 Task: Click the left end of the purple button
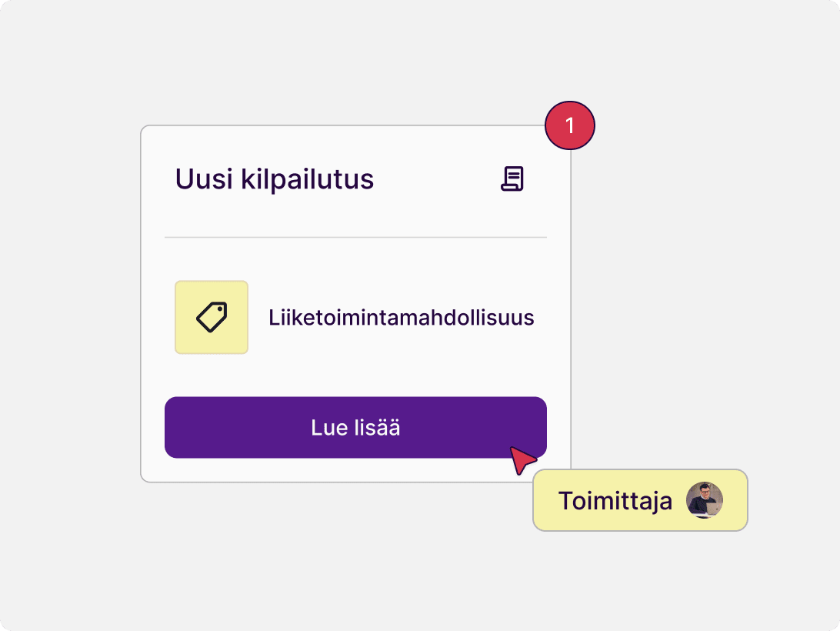pyautogui.click(x=182, y=427)
